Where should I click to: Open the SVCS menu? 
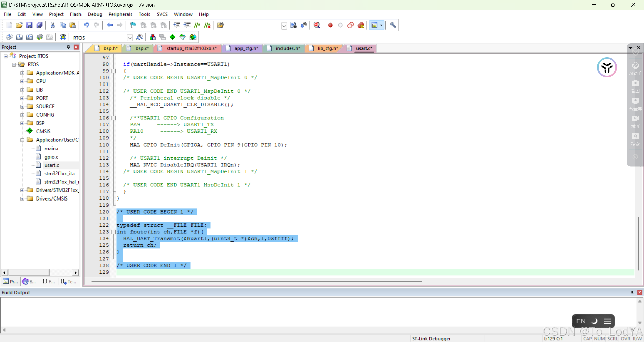pos(162,14)
